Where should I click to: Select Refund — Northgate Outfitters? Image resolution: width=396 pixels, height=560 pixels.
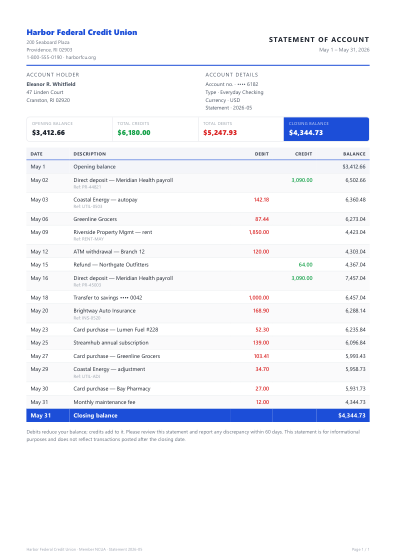click(111, 265)
